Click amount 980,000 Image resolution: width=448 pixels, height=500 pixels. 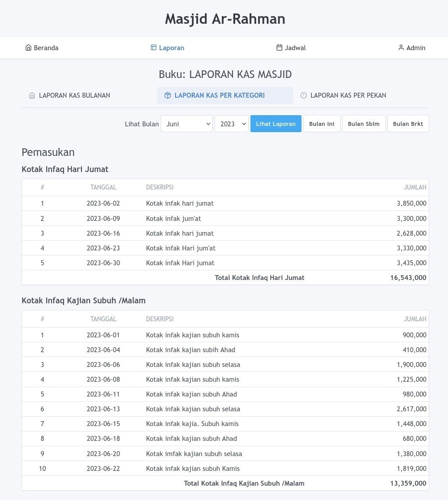[x=414, y=394]
